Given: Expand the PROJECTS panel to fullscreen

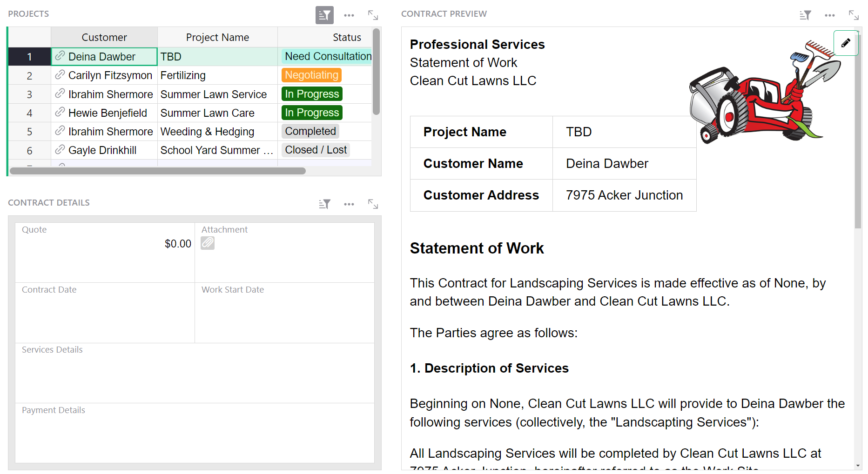Looking at the screenshot, I should (x=373, y=15).
